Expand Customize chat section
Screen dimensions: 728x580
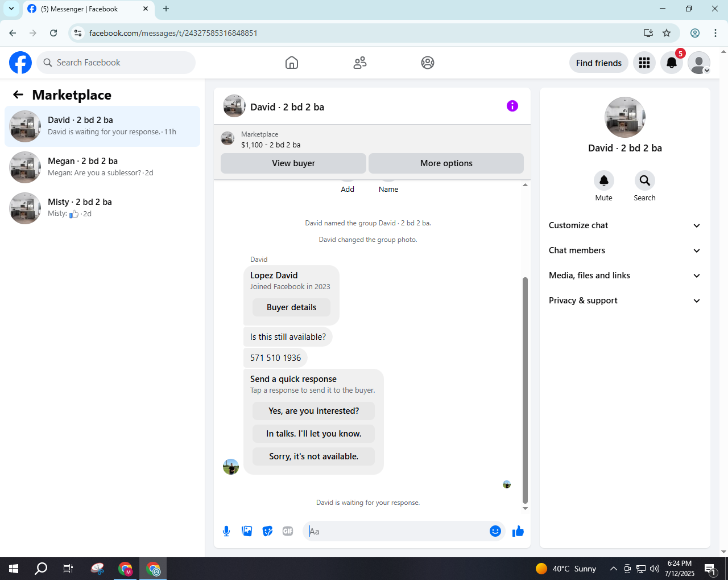(624, 225)
